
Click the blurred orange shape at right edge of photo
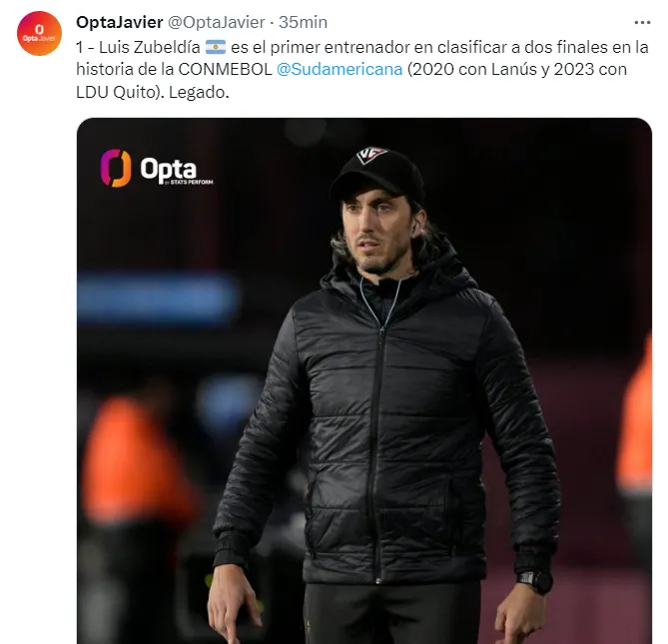click(637, 417)
